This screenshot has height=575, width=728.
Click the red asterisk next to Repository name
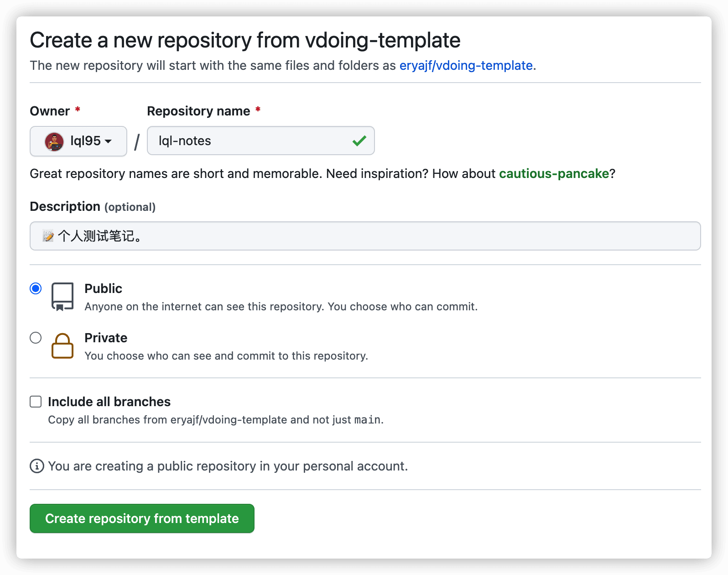tap(258, 110)
